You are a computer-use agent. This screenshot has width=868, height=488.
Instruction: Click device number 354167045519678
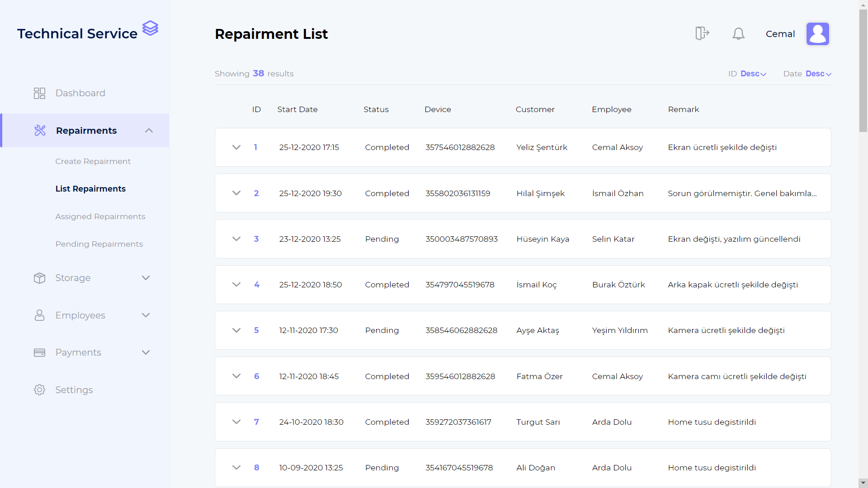tap(459, 468)
